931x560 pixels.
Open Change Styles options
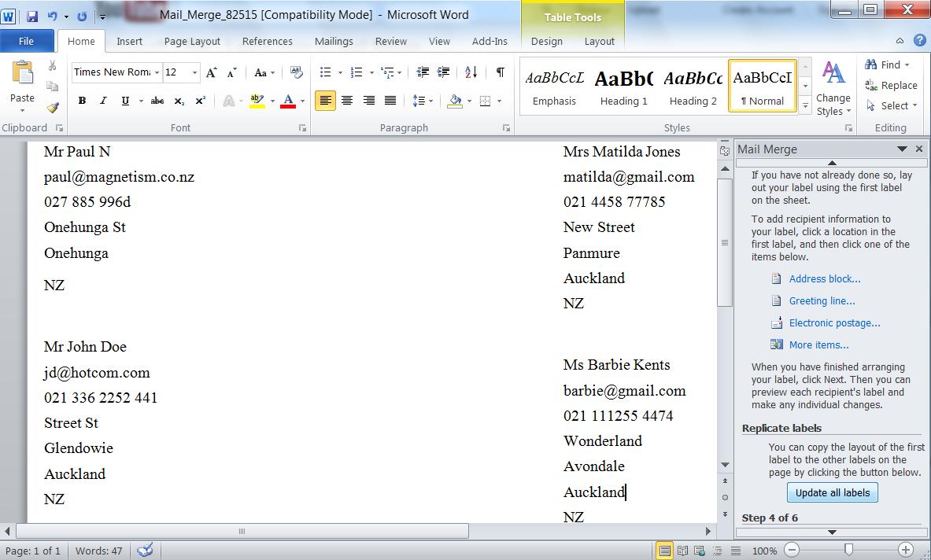click(833, 90)
